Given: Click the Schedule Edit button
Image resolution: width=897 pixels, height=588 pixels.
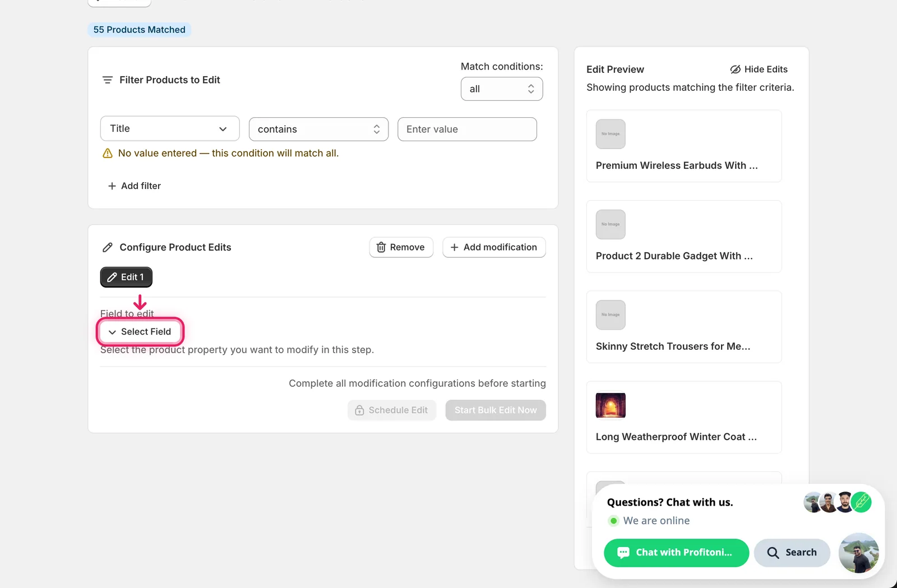Looking at the screenshot, I should pos(391,410).
